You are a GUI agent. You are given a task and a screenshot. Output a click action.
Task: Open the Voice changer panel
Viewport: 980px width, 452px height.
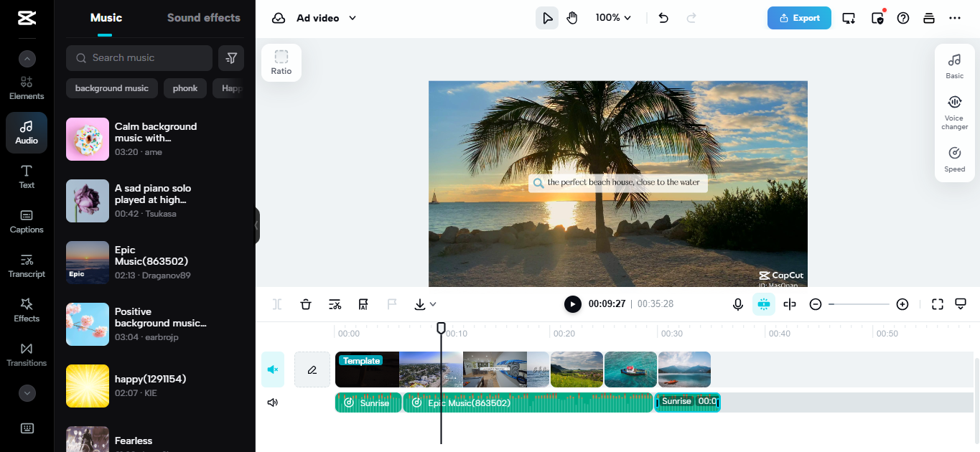pos(955,113)
